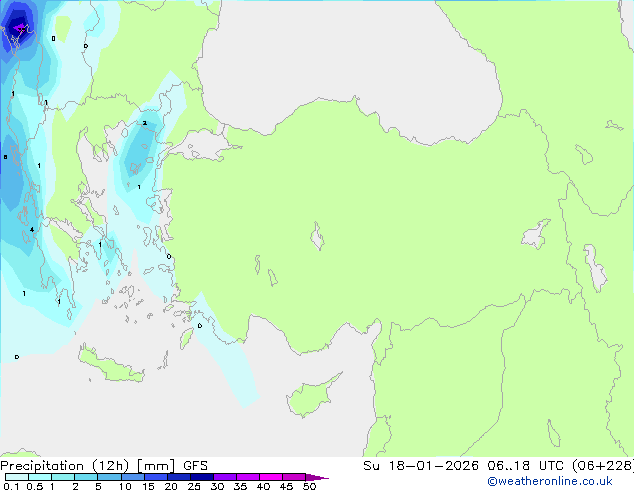The height and width of the screenshot is (490, 634).
Task: Click the 20–25 mm legend color box
Action: click(179, 477)
